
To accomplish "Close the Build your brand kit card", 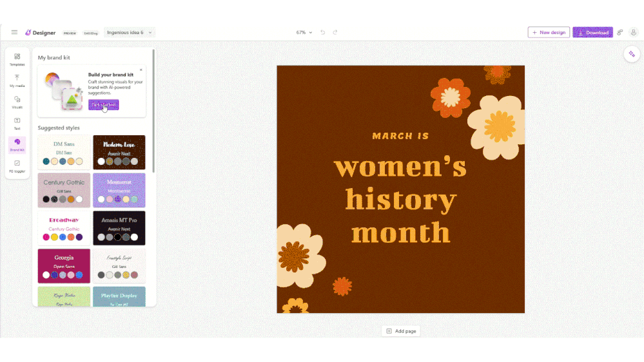I will (141, 70).
